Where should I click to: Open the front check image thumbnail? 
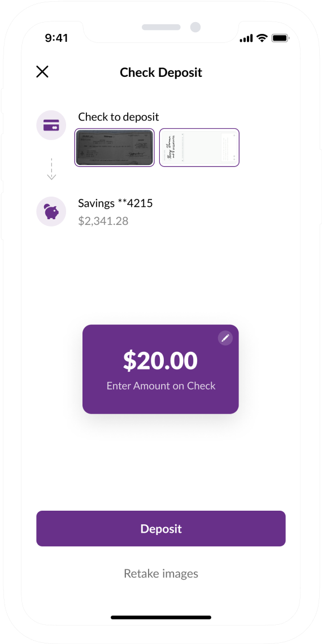point(115,147)
